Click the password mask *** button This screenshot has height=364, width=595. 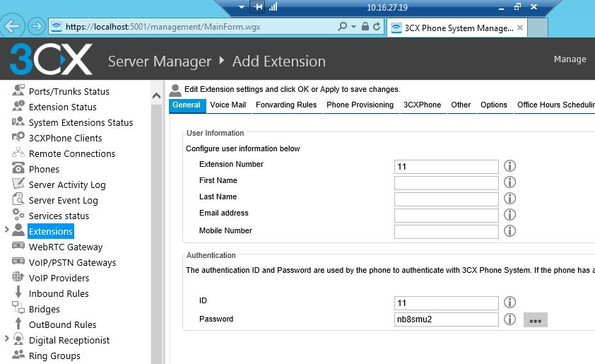536,320
